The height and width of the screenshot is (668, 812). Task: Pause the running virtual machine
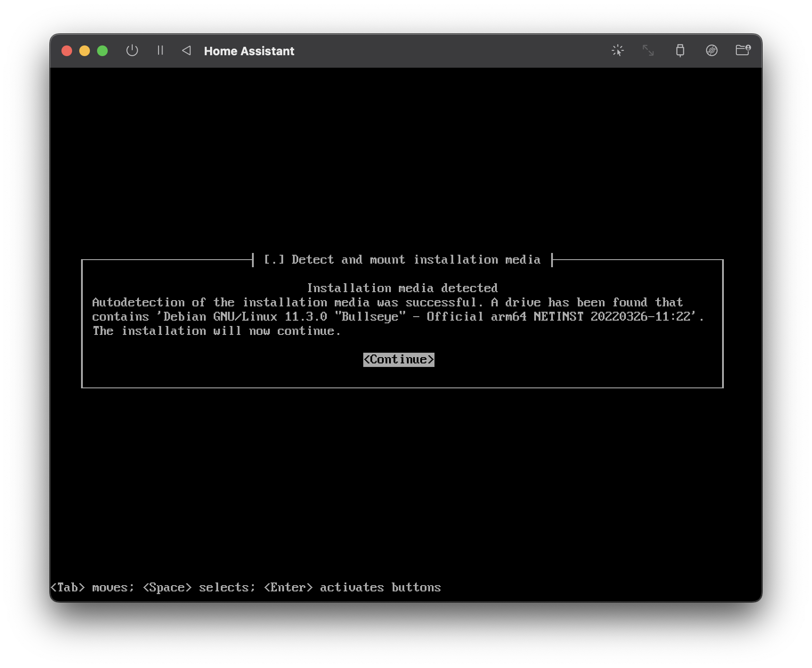click(x=161, y=50)
